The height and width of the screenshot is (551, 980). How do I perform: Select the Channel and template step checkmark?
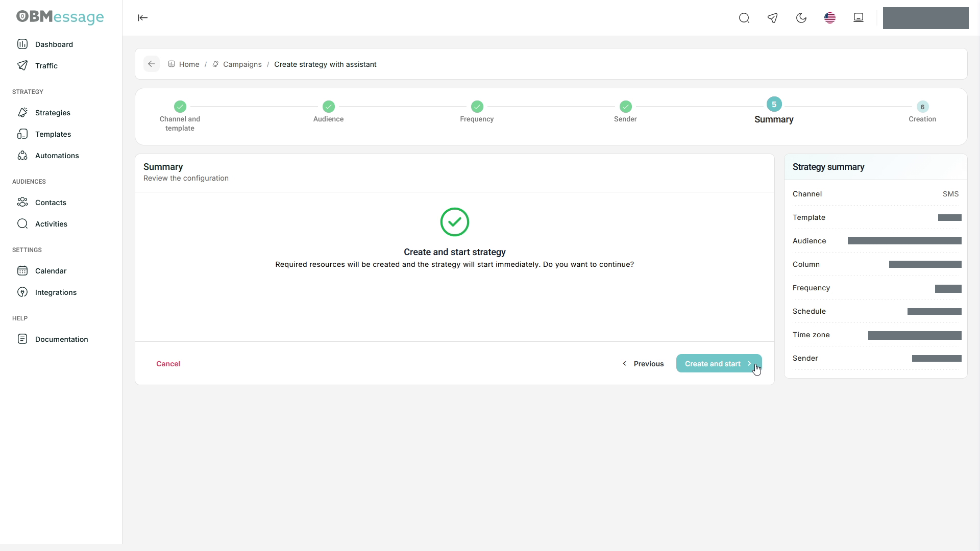(180, 107)
